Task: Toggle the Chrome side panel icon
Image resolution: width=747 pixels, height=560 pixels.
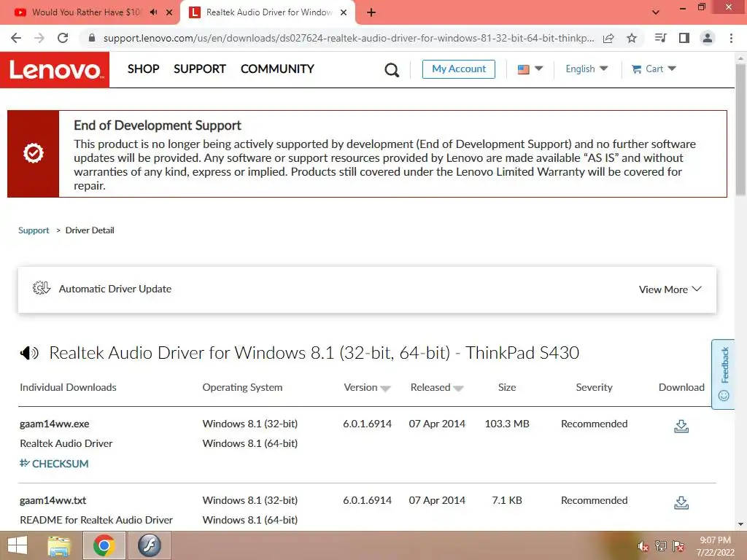Action: (x=684, y=38)
